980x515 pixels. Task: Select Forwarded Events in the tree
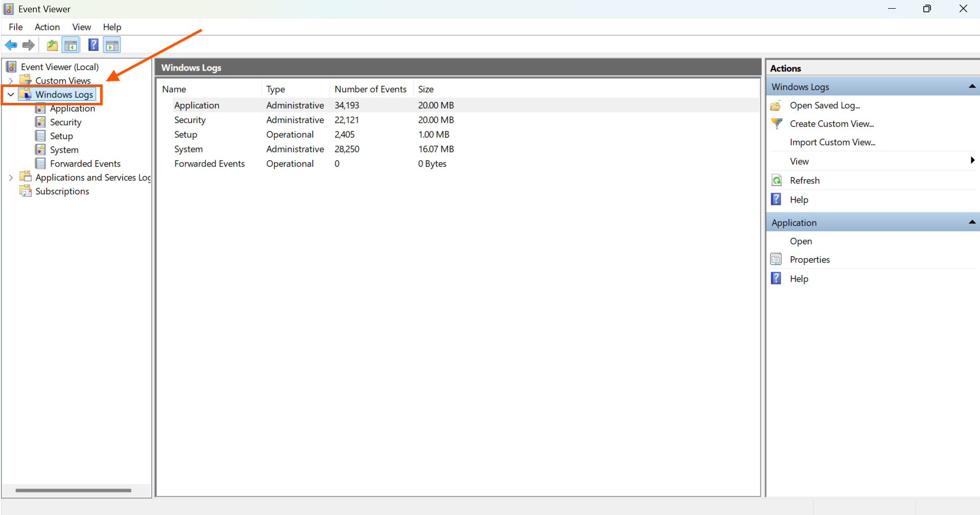click(85, 163)
